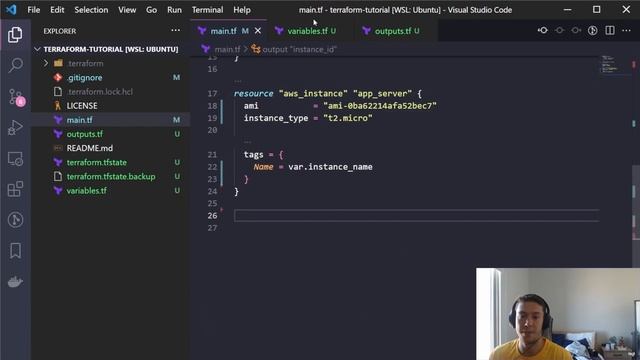The height and width of the screenshot is (360, 640).
Task: Click var.instance_name on line 22
Action: [x=330, y=167]
